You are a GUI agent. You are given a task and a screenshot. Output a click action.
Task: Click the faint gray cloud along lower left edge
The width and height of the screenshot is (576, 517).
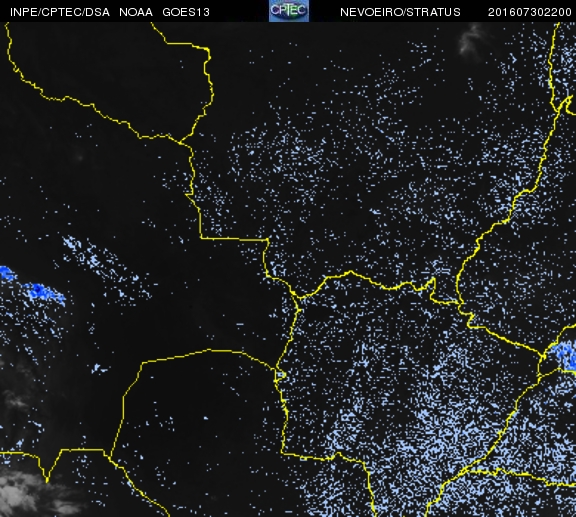click(15, 399)
